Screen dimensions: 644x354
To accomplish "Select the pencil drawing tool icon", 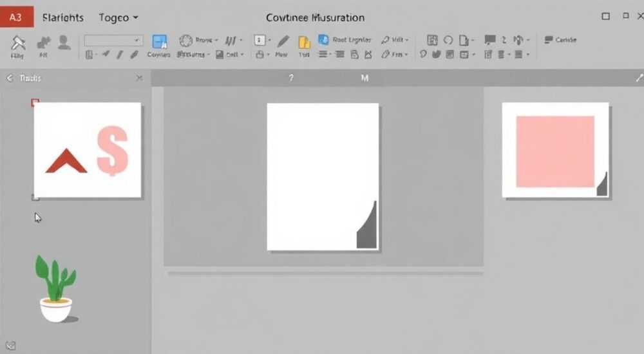I will (x=283, y=41).
